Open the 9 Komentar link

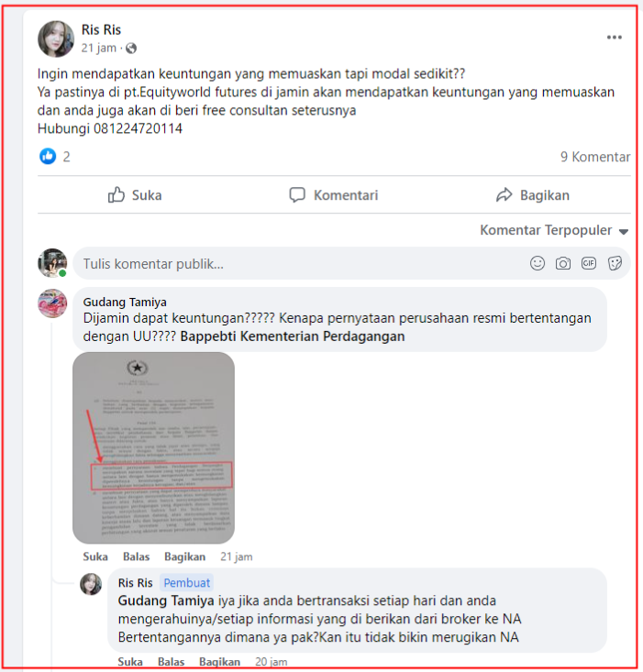point(595,157)
